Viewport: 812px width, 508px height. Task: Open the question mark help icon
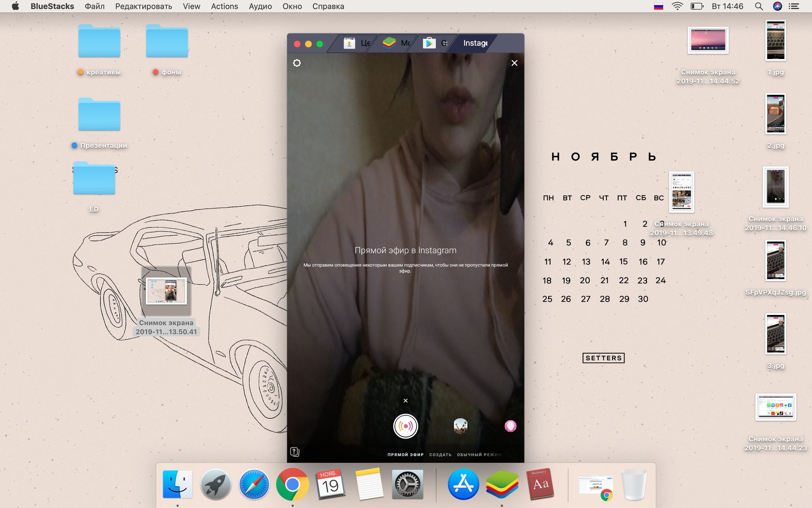(295, 452)
